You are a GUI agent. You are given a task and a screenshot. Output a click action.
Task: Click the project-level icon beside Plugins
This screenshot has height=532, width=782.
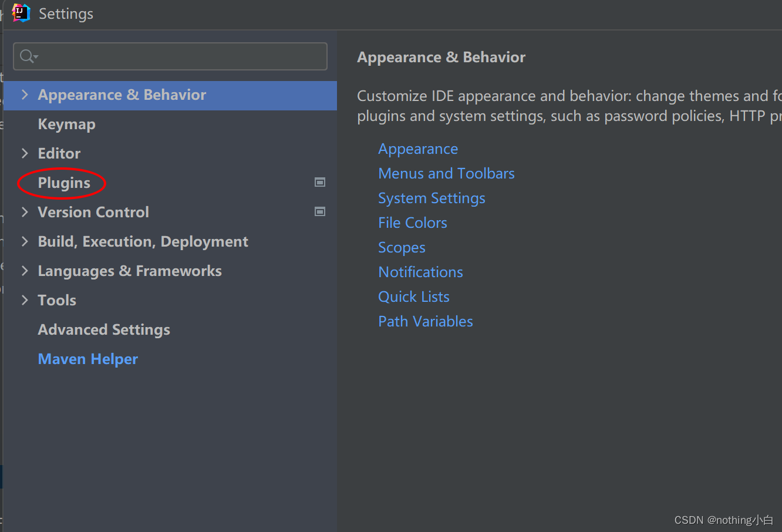click(x=320, y=182)
